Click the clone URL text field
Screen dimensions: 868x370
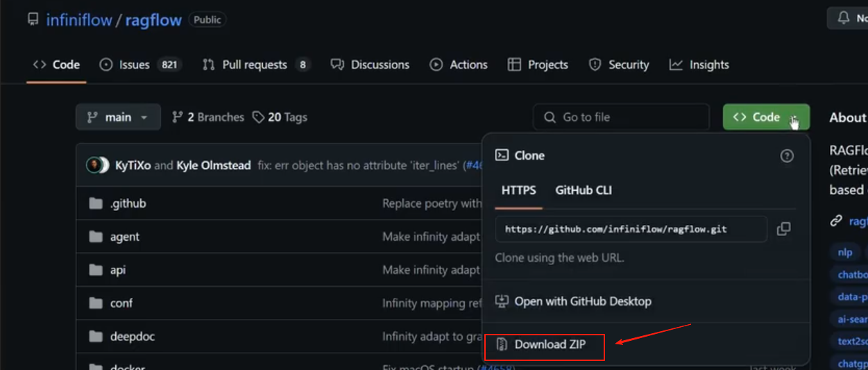(631, 228)
